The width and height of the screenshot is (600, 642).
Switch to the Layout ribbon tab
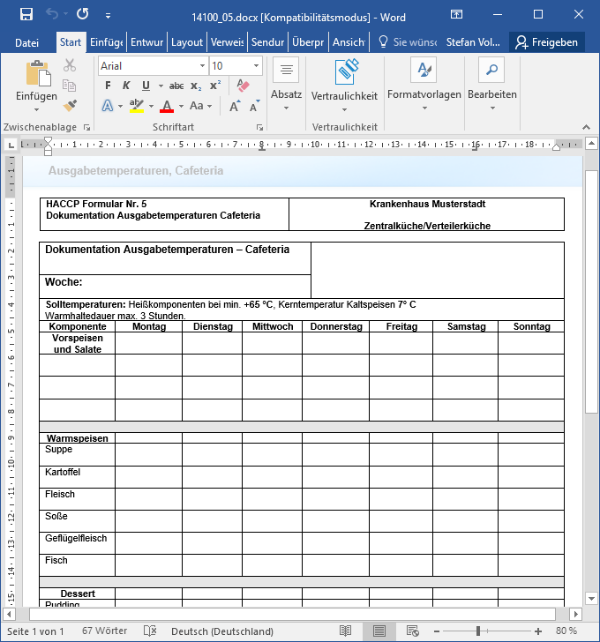pos(187,42)
